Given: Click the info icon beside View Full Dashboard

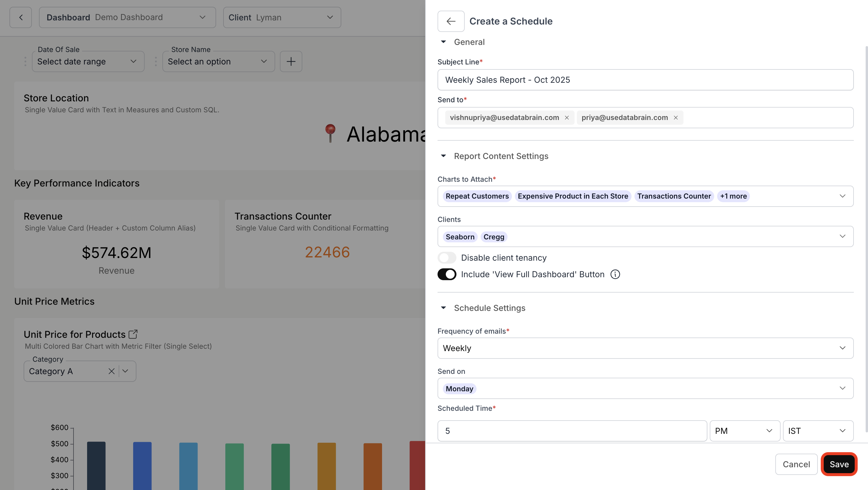Looking at the screenshot, I should point(615,275).
